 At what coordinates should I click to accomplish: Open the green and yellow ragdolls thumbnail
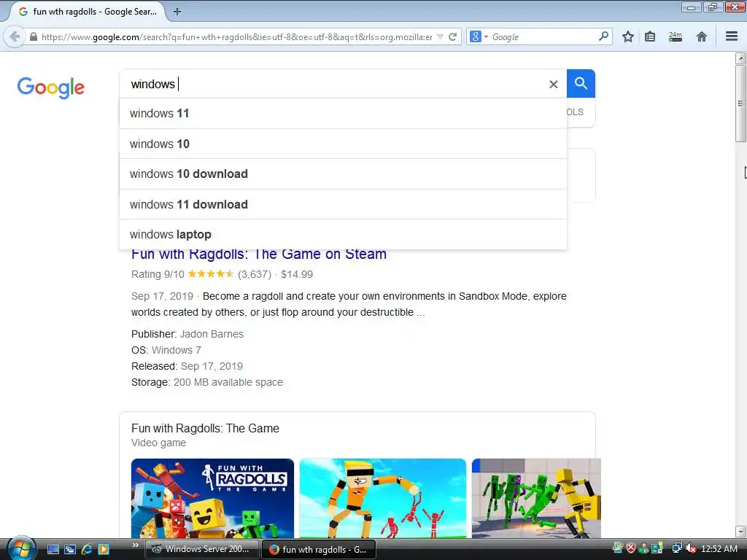click(x=536, y=498)
